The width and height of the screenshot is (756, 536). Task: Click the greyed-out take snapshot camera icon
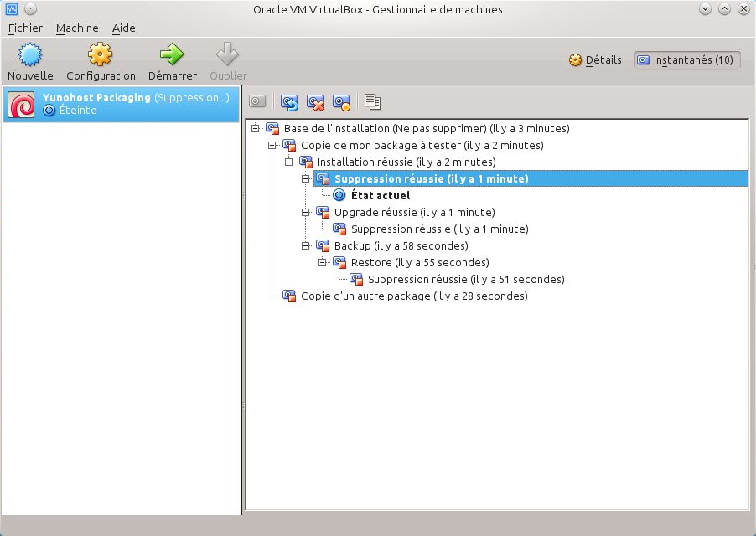coord(258,102)
